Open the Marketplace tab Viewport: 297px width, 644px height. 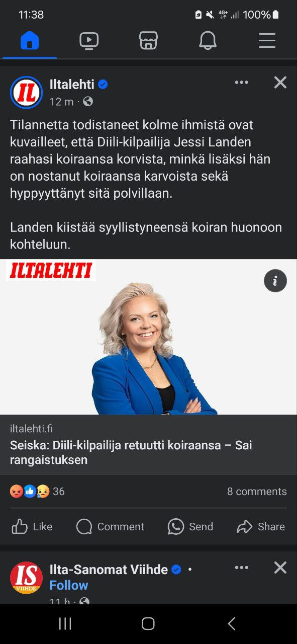(148, 41)
